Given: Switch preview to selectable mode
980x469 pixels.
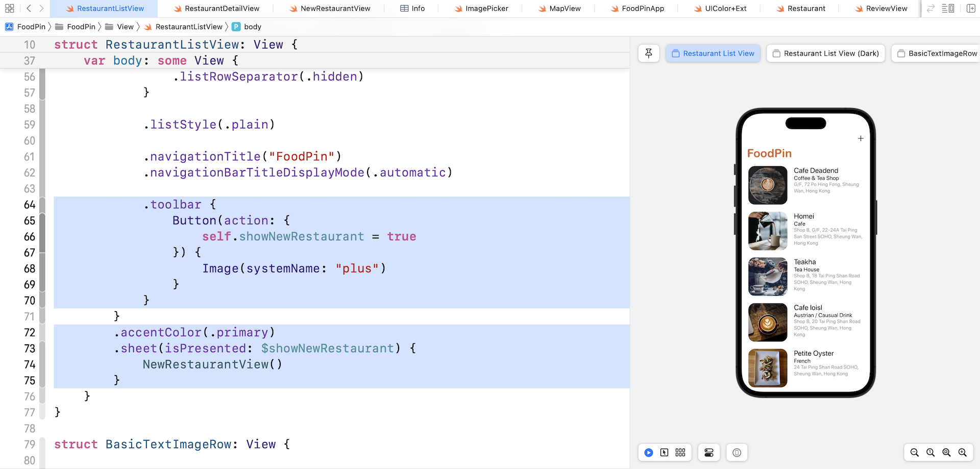Looking at the screenshot, I should [x=664, y=453].
